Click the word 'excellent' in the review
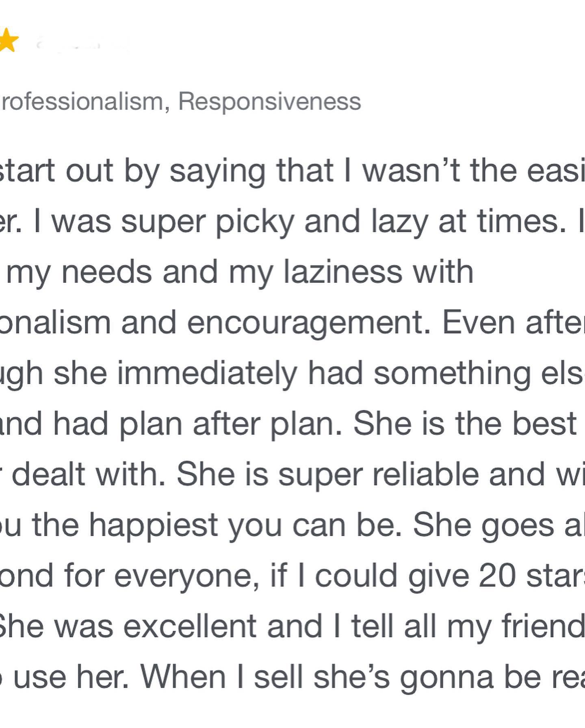This screenshot has height=728, width=585. coord(190,626)
